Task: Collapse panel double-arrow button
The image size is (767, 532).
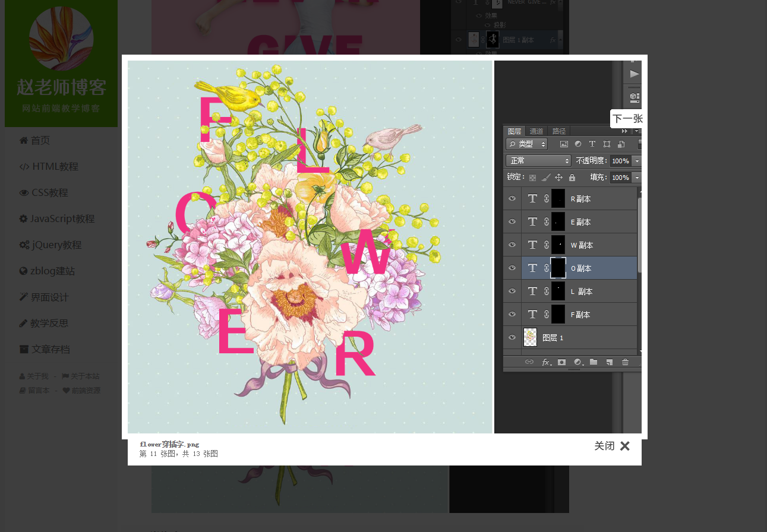Action: click(x=624, y=131)
